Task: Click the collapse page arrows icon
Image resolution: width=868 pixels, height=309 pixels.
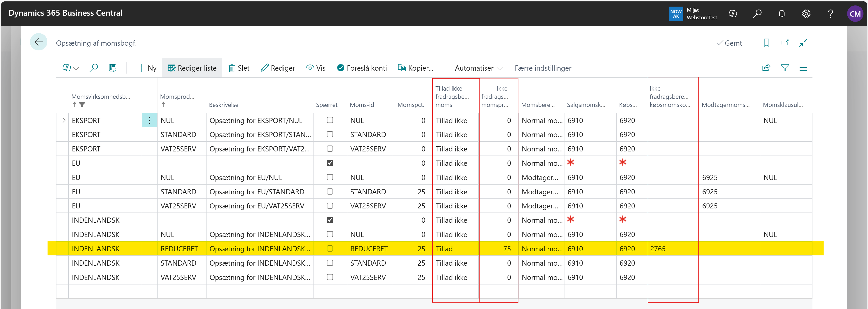Action: click(x=803, y=43)
